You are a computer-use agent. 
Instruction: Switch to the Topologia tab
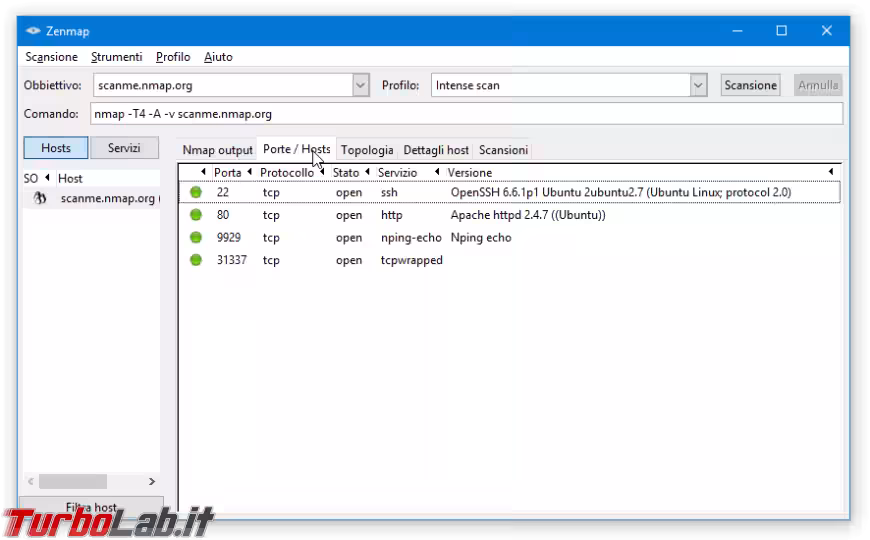coord(367,150)
